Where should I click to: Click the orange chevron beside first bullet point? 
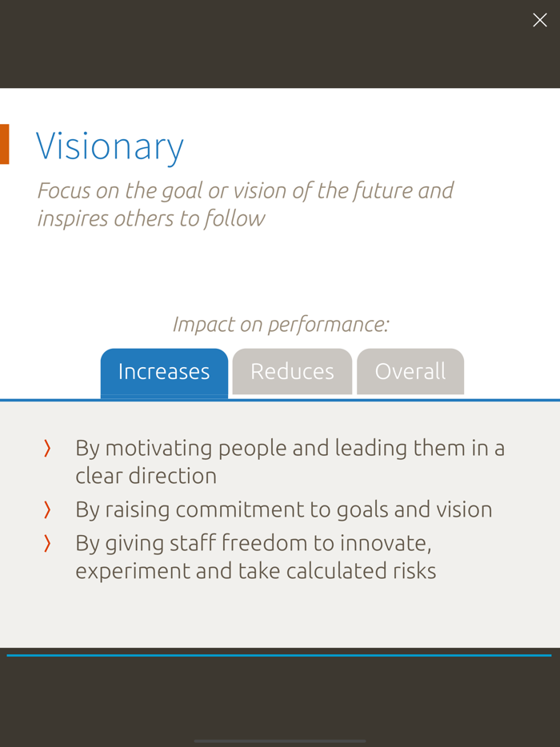46,448
